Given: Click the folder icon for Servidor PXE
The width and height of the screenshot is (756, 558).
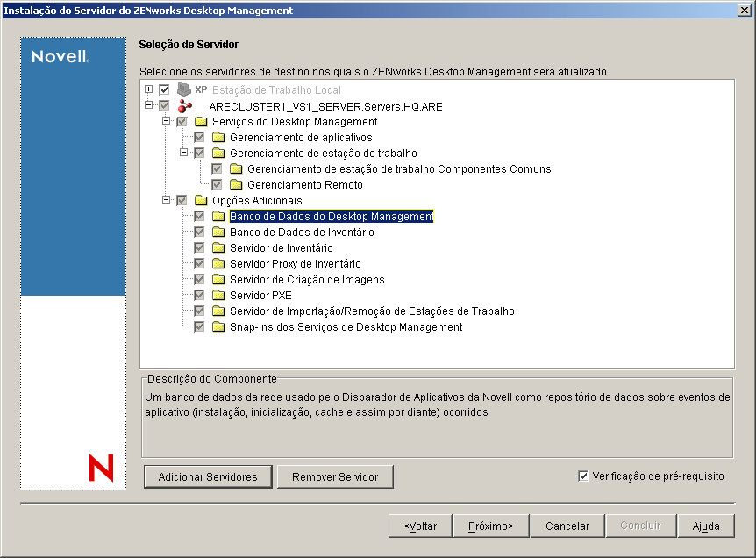Looking at the screenshot, I should (217, 295).
